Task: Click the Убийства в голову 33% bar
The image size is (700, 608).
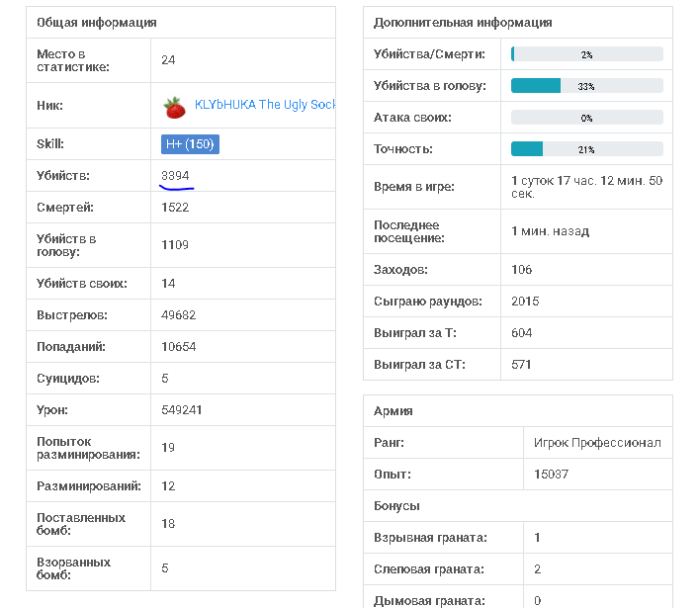Action: tap(586, 86)
